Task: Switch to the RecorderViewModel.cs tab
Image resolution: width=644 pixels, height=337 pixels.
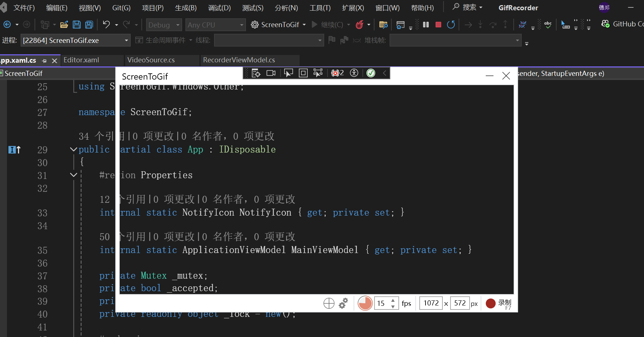Action: pos(239,60)
